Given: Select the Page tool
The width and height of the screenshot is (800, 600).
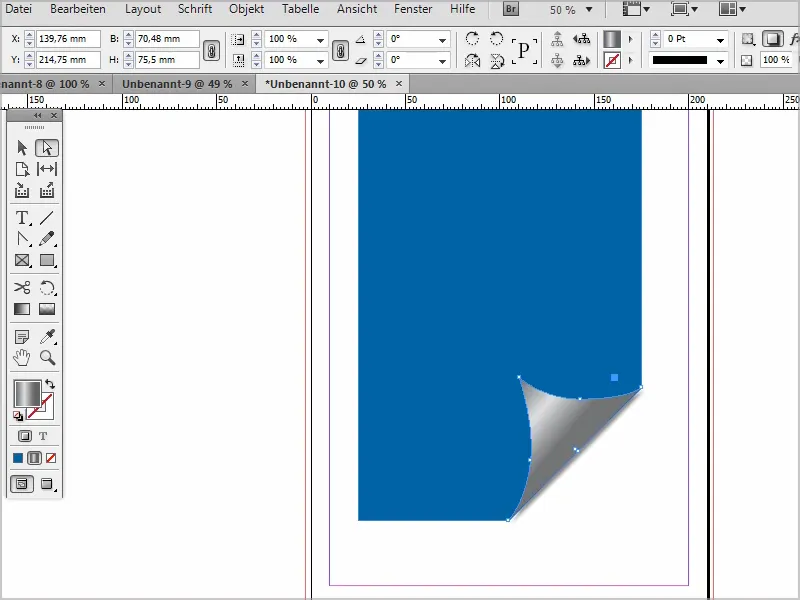Looking at the screenshot, I should [x=22, y=169].
